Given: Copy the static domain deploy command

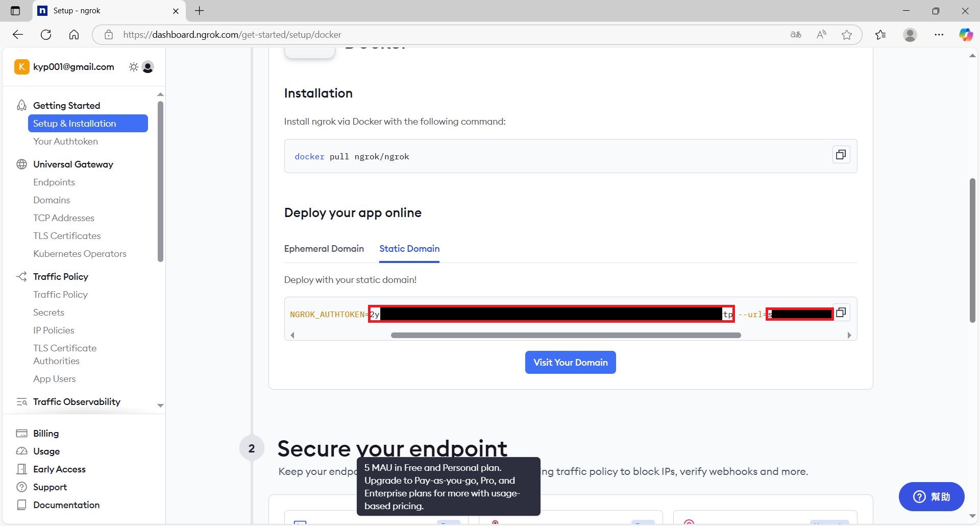Looking at the screenshot, I should pos(841,313).
